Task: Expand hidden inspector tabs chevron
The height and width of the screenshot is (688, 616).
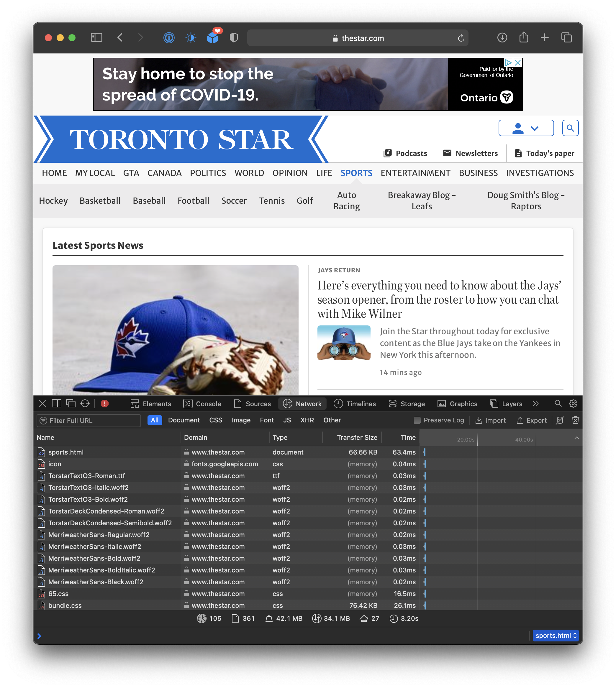Action: pyautogui.click(x=535, y=404)
